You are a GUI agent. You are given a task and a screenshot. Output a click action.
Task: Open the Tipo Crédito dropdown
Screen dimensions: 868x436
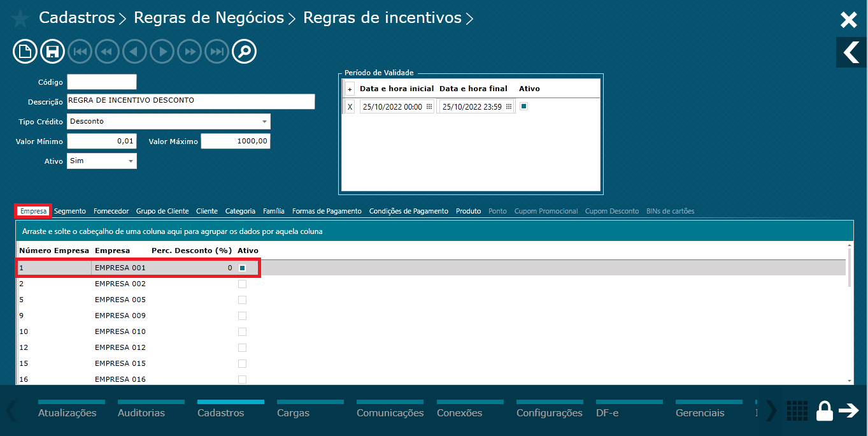(x=169, y=122)
